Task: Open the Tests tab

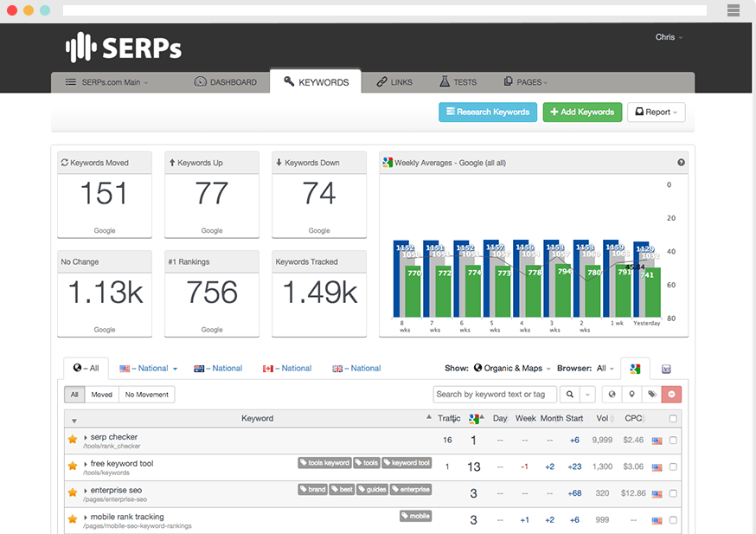Action: (458, 82)
